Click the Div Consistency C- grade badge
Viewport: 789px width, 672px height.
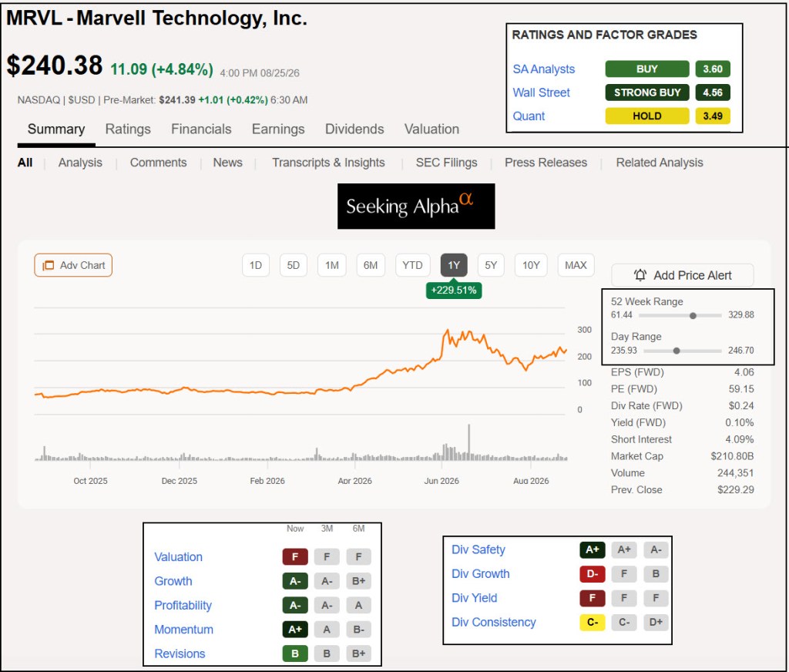tap(593, 622)
